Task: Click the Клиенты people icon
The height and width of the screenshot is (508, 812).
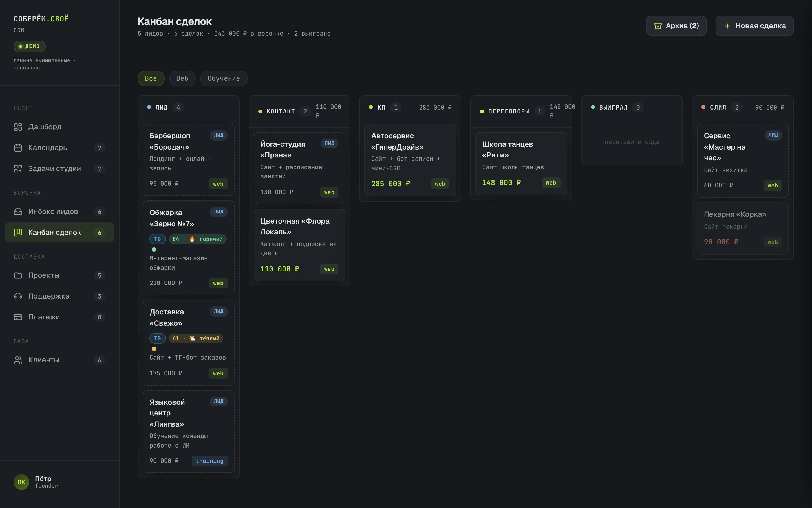Action: pos(18,360)
